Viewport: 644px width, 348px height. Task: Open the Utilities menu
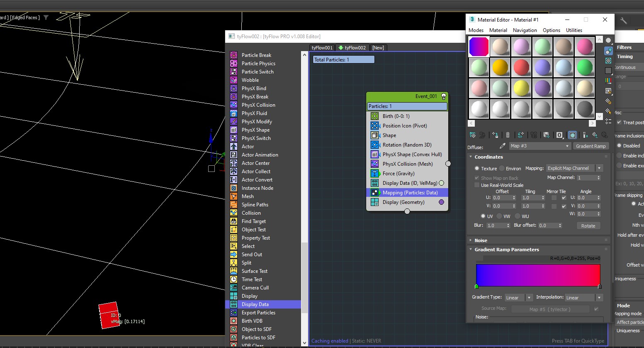pos(574,30)
